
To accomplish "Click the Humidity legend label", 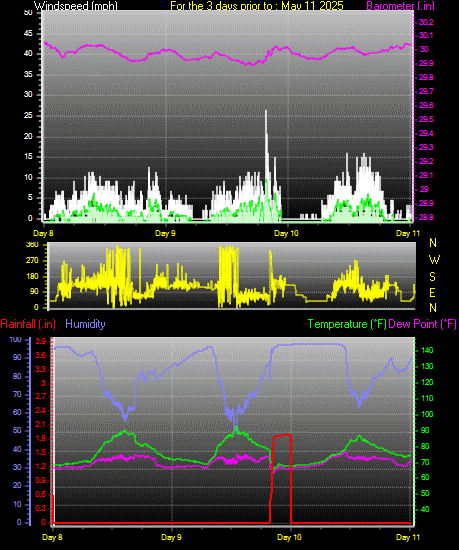I will tap(85, 324).
